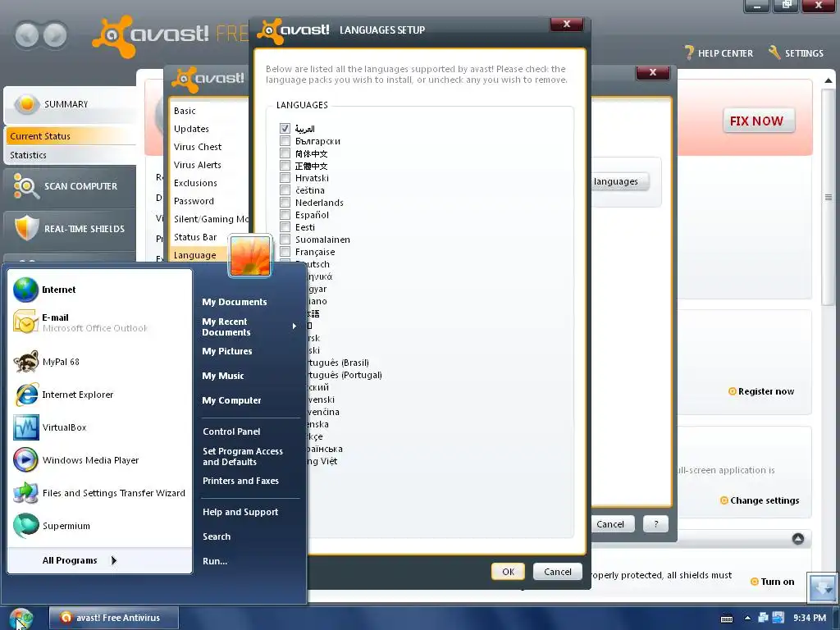Open My Computer from Start menu
Image resolution: width=840 pixels, height=630 pixels.
tap(231, 400)
